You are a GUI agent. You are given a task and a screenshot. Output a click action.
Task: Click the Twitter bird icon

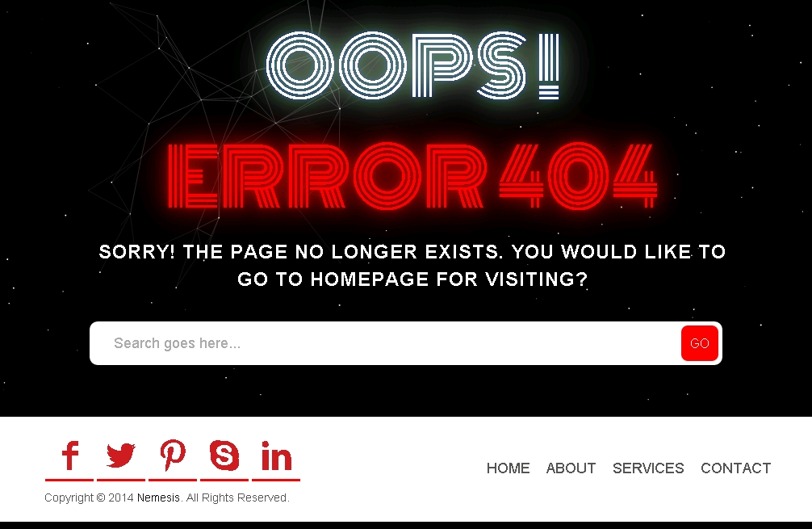click(120, 456)
